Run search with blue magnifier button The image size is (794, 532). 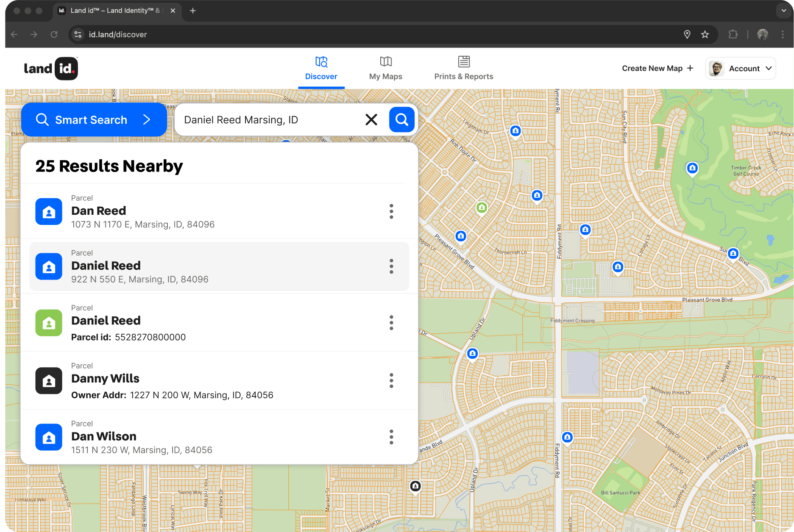[401, 119]
